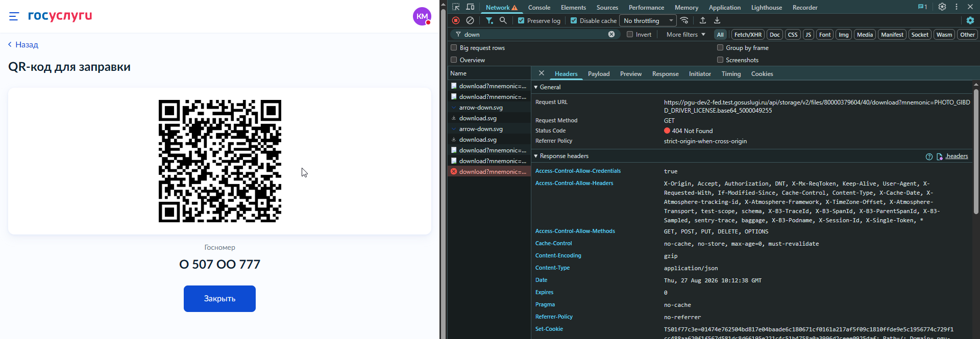Open the Application tab
Image resolution: width=980 pixels, height=339 pixels.
tap(725, 7)
